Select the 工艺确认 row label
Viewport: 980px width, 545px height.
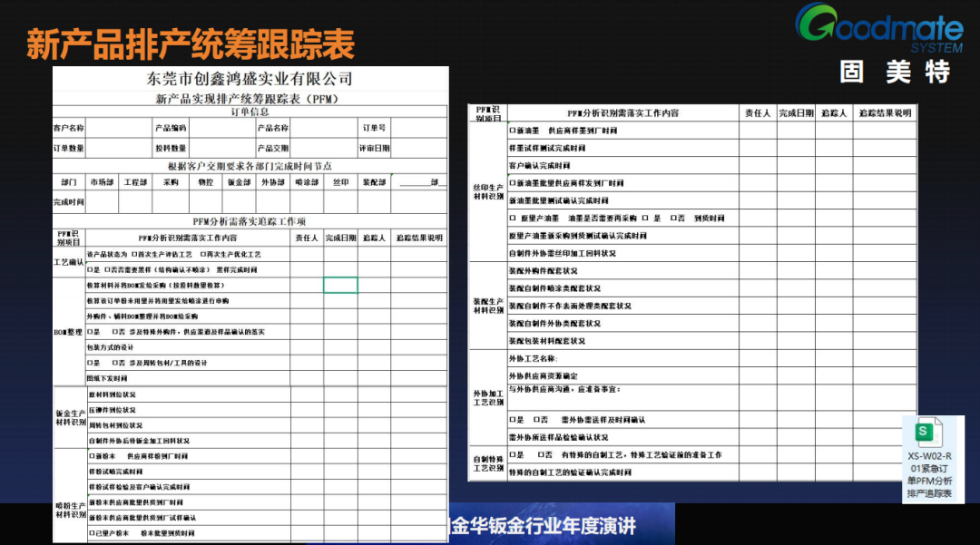[68, 260]
